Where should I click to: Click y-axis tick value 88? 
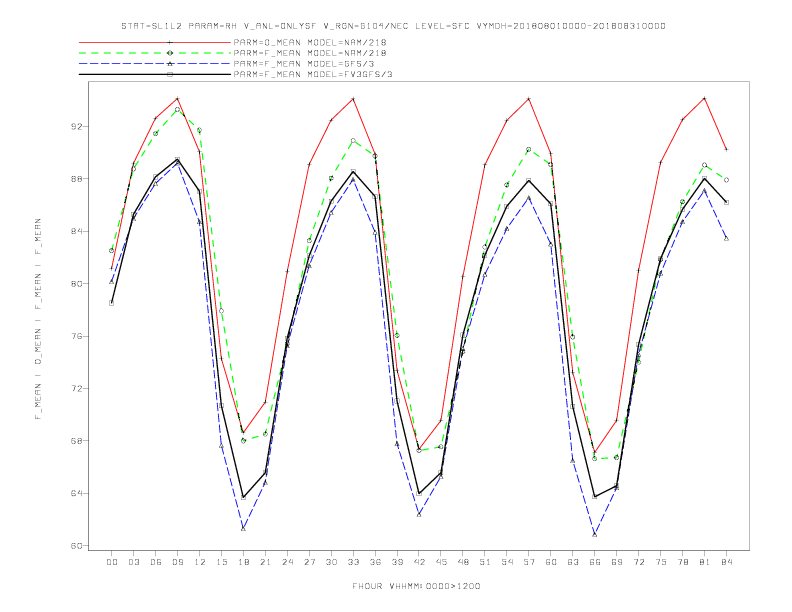pos(77,179)
